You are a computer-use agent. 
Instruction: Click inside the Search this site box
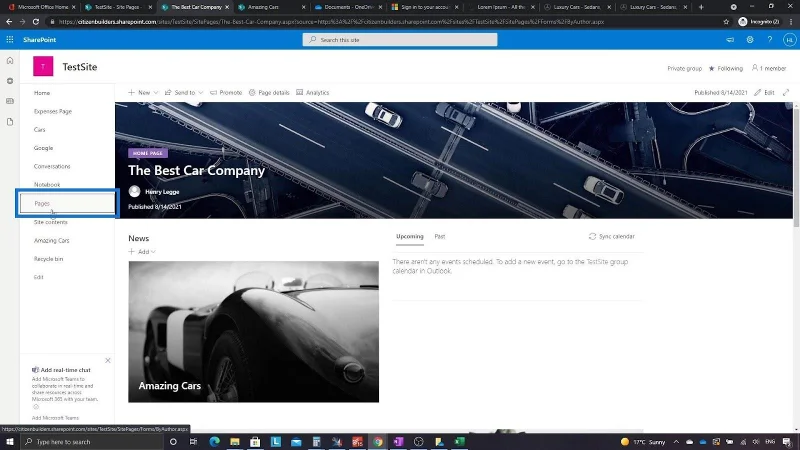pyautogui.click(x=399, y=39)
